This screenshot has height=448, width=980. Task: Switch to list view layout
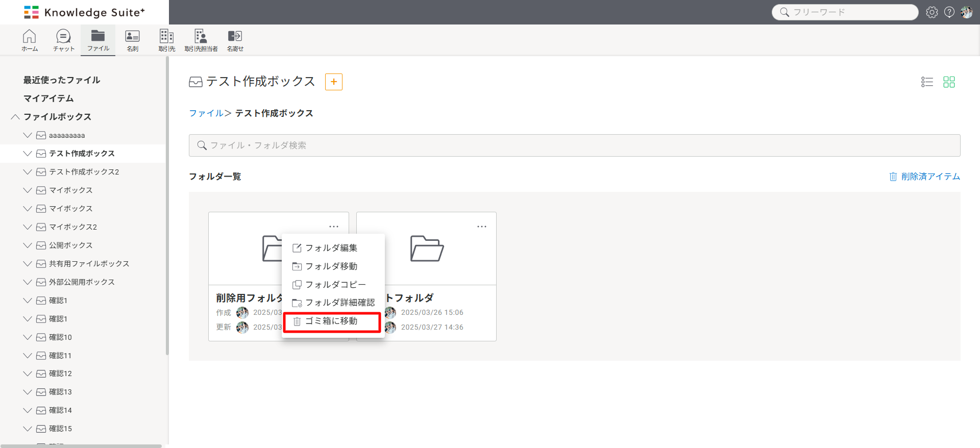click(927, 82)
